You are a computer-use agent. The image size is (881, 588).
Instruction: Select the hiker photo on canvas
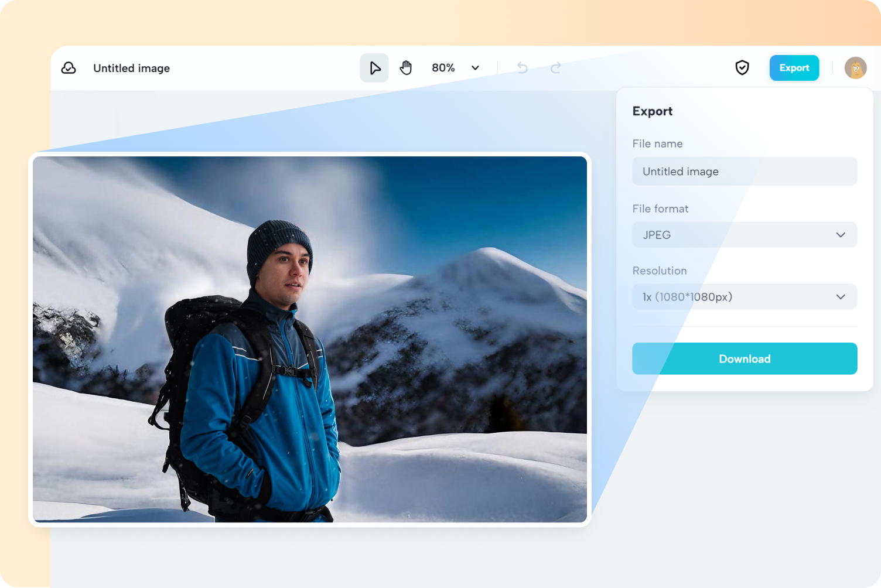[x=310, y=339]
